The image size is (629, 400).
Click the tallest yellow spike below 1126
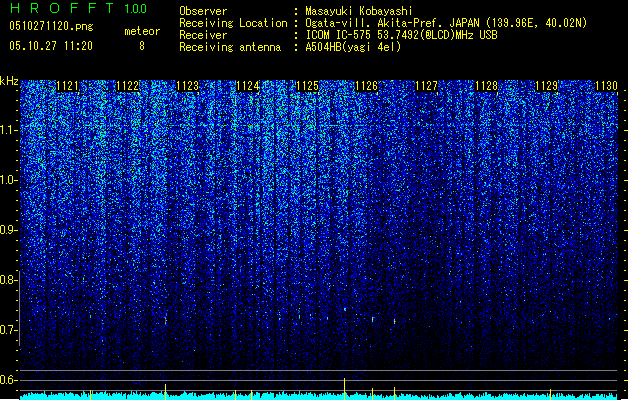click(x=344, y=389)
